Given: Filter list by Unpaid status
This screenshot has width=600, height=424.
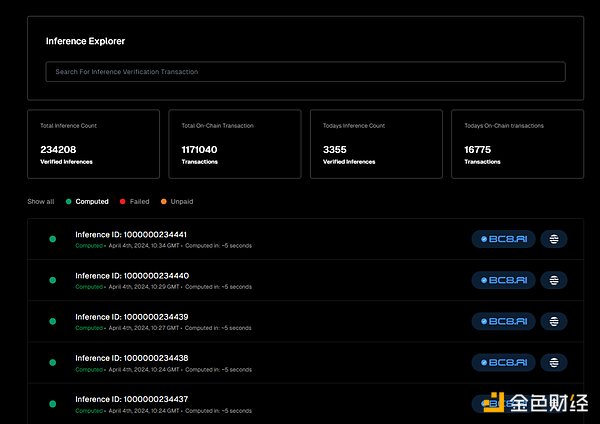Looking at the screenshot, I should [176, 202].
